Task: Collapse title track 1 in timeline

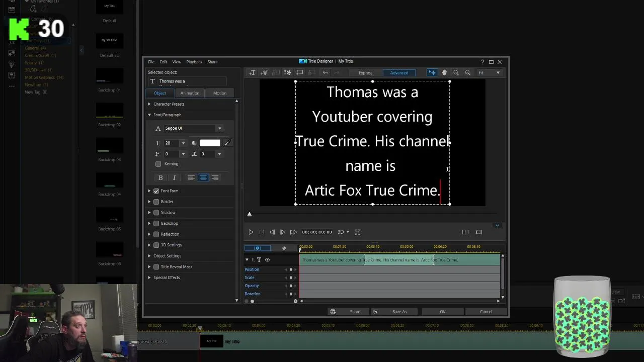Action: pyautogui.click(x=247, y=260)
